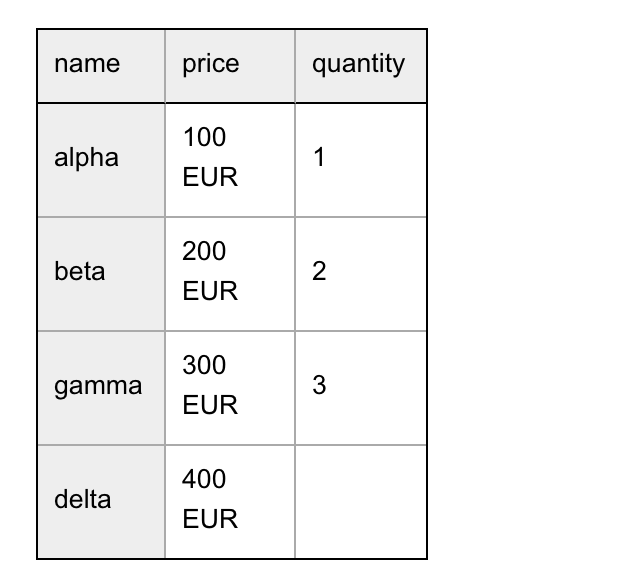Click the number 100 in alpha's price

tap(204, 137)
